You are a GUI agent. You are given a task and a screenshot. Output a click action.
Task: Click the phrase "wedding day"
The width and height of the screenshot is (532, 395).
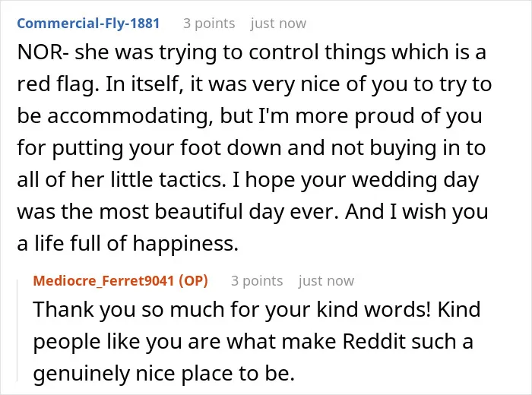[416, 180]
